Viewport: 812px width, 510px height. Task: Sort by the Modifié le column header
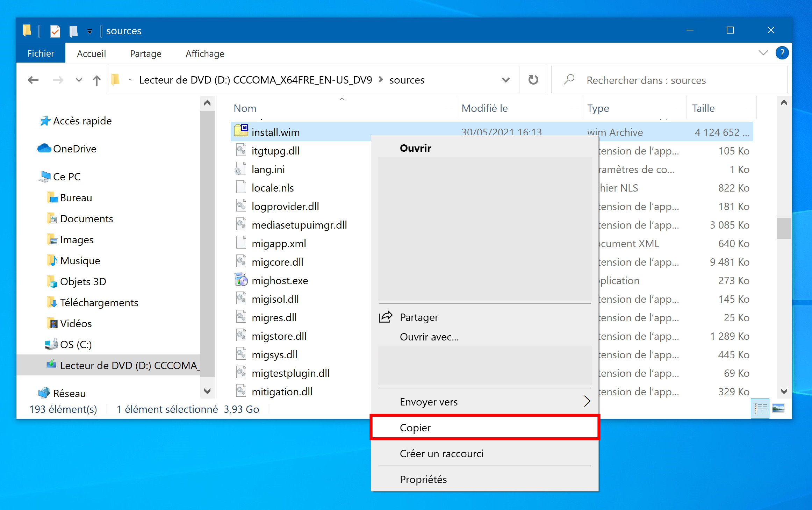coord(519,108)
